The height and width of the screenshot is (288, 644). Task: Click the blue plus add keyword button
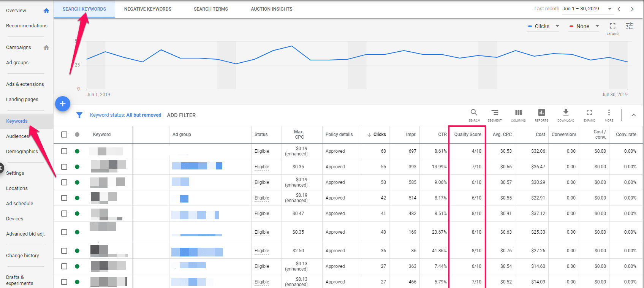pos(63,104)
